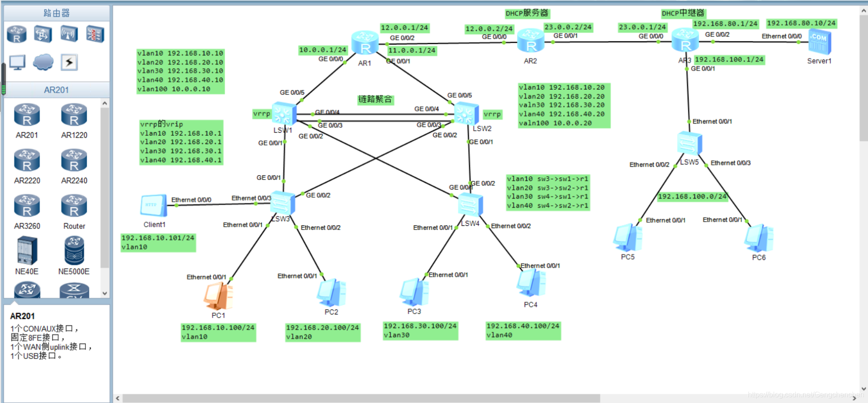Select the firewall category icon
The width and height of the screenshot is (868, 403).
[x=95, y=34]
